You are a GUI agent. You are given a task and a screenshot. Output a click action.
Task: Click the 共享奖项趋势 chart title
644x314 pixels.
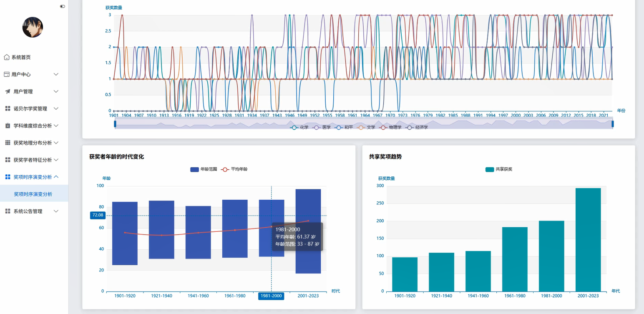coord(385,157)
